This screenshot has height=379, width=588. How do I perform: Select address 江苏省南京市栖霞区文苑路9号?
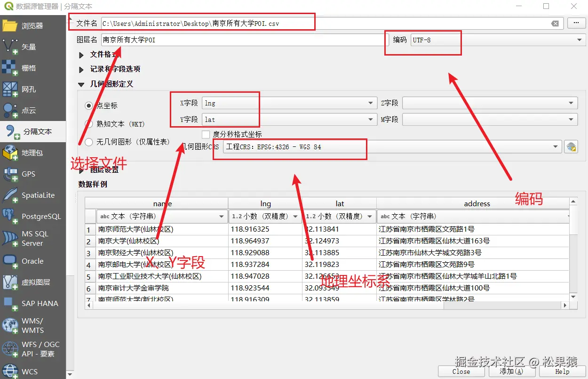[x=473, y=264]
